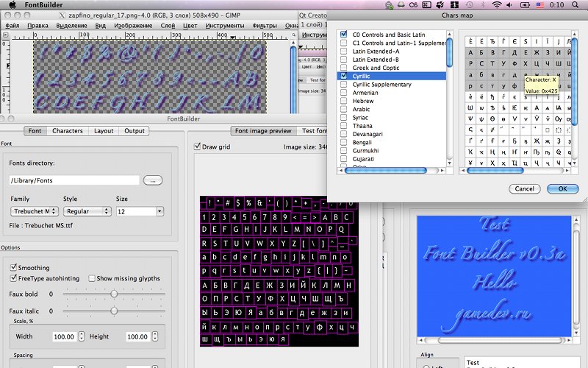Expand the Size combo box arrow
This screenshot has height=368, width=588.
coord(159,211)
